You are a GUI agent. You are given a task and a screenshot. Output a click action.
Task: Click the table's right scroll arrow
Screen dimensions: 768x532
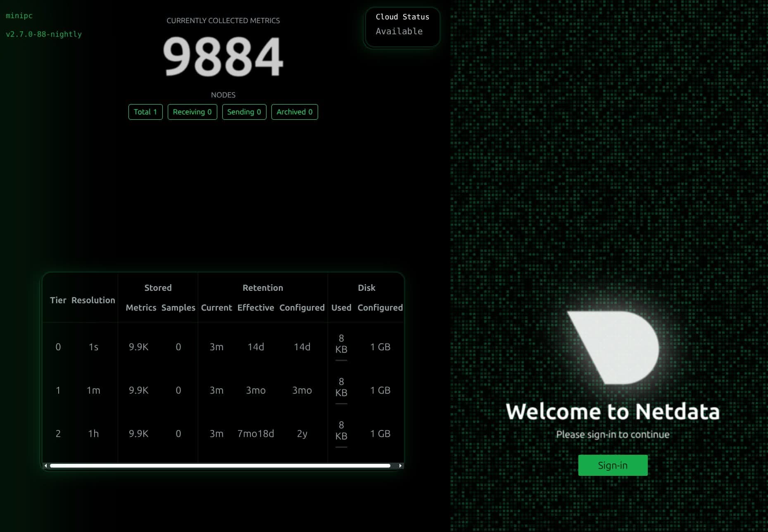(400, 465)
